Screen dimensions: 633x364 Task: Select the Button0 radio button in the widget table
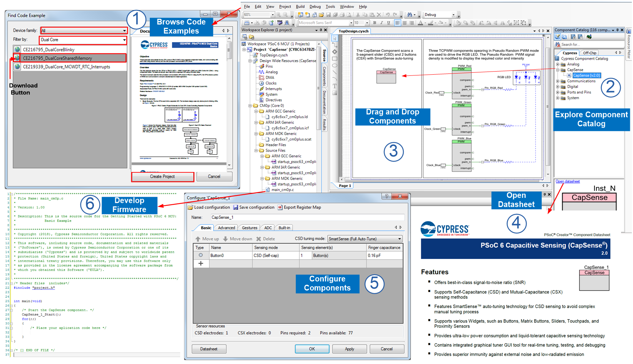pyautogui.click(x=201, y=255)
